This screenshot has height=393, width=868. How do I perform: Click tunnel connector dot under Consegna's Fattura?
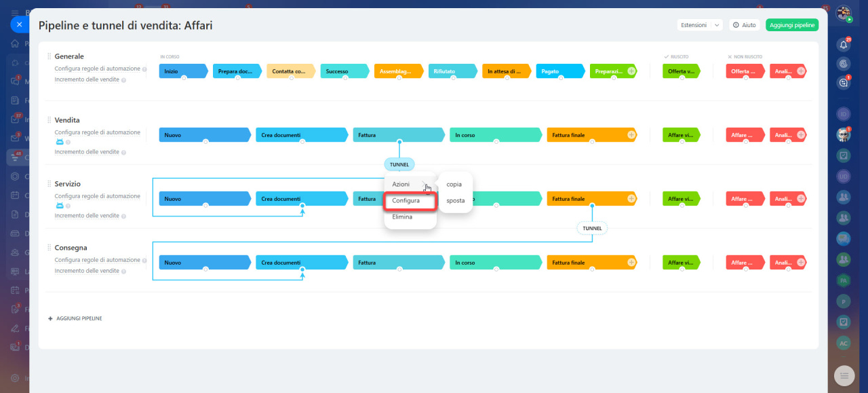399,269
